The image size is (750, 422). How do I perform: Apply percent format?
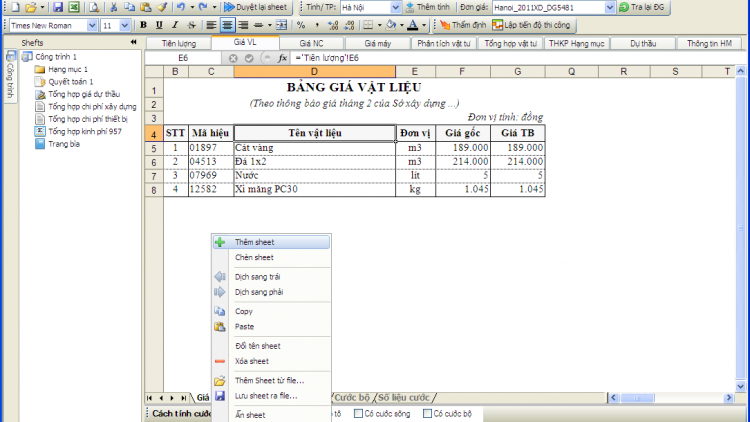coord(301,25)
